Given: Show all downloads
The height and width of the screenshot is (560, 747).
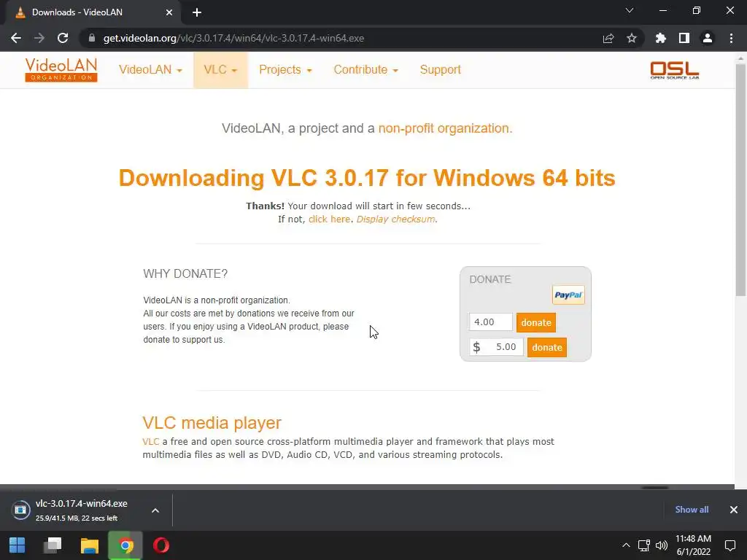Looking at the screenshot, I should [692, 510].
